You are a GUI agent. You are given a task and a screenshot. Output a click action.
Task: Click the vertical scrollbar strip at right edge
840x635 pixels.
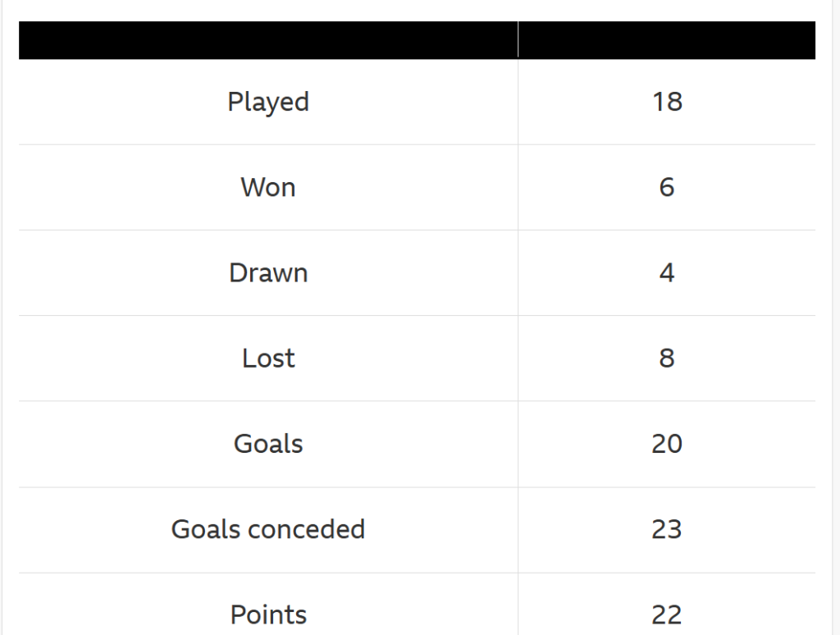[x=835, y=328]
